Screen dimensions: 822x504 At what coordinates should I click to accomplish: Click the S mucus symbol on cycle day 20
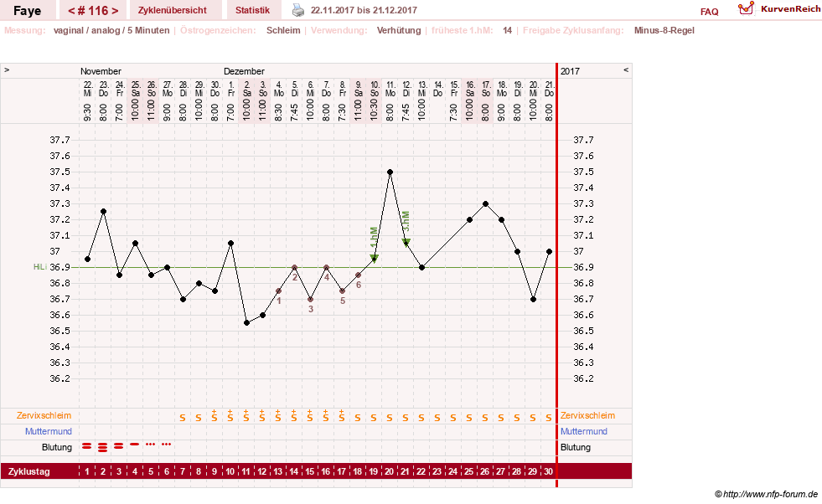click(x=390, y=418)
